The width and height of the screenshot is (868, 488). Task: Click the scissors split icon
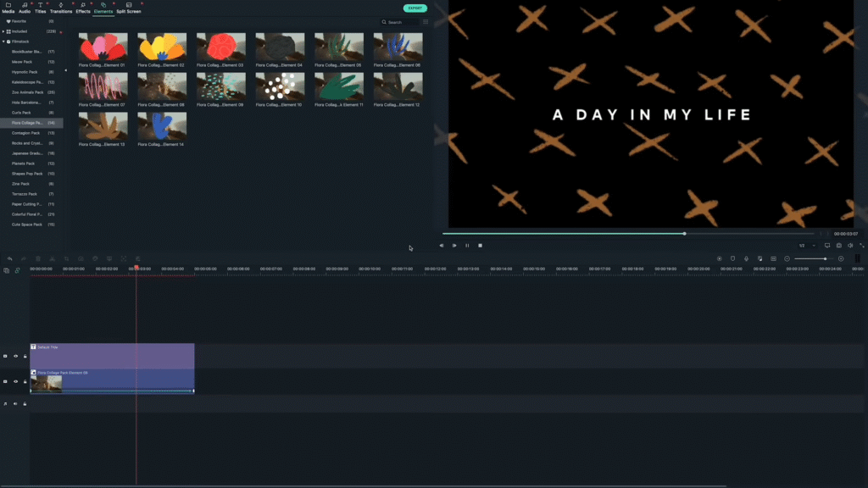[x=53, y=258]
